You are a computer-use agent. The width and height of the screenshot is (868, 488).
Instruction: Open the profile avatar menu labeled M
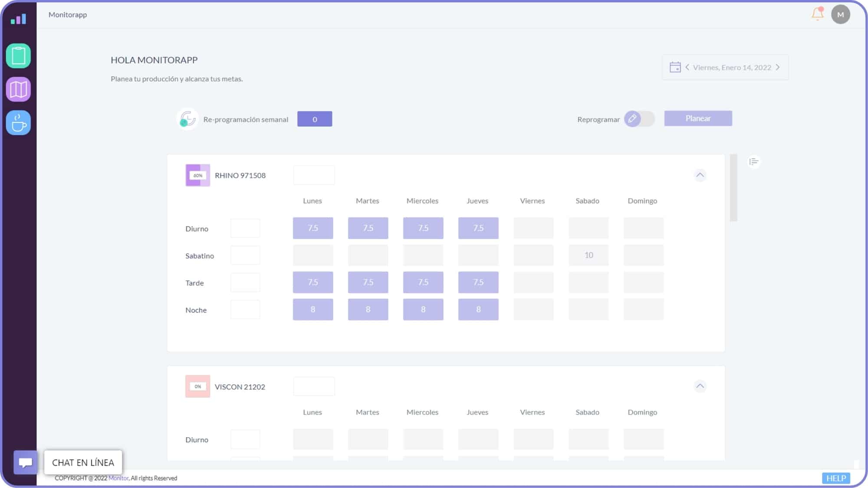(x=841, y=14)
